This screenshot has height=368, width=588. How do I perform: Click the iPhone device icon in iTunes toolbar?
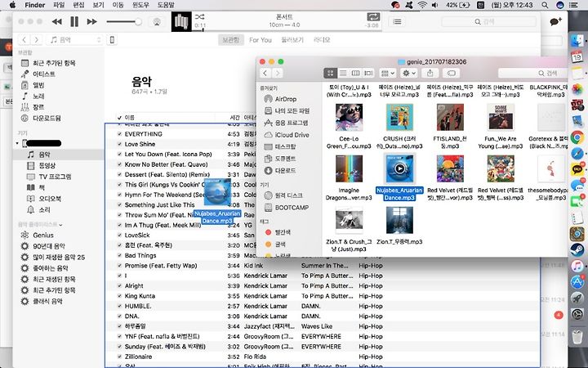[x=112, y=40]
